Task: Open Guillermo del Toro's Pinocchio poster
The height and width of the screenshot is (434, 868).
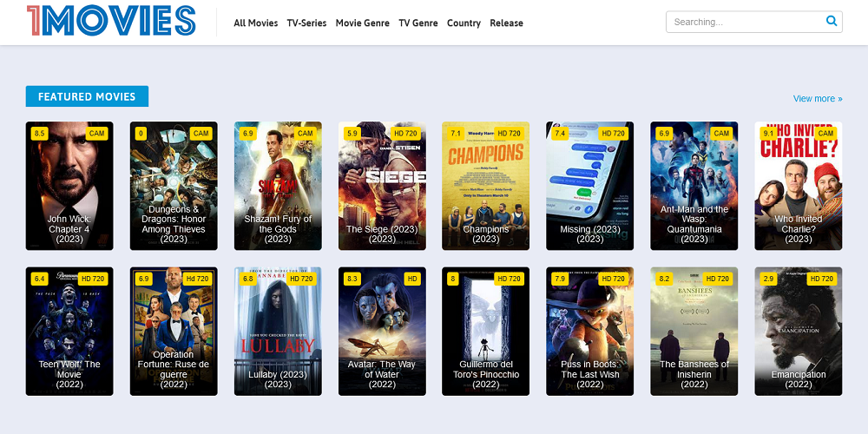Action: [x=485, y=332]
